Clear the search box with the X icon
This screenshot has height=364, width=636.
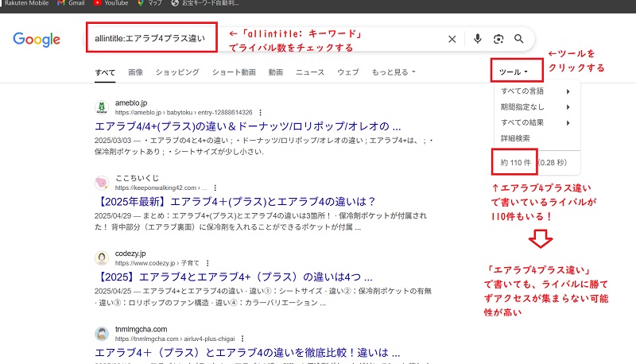[452, 39]
